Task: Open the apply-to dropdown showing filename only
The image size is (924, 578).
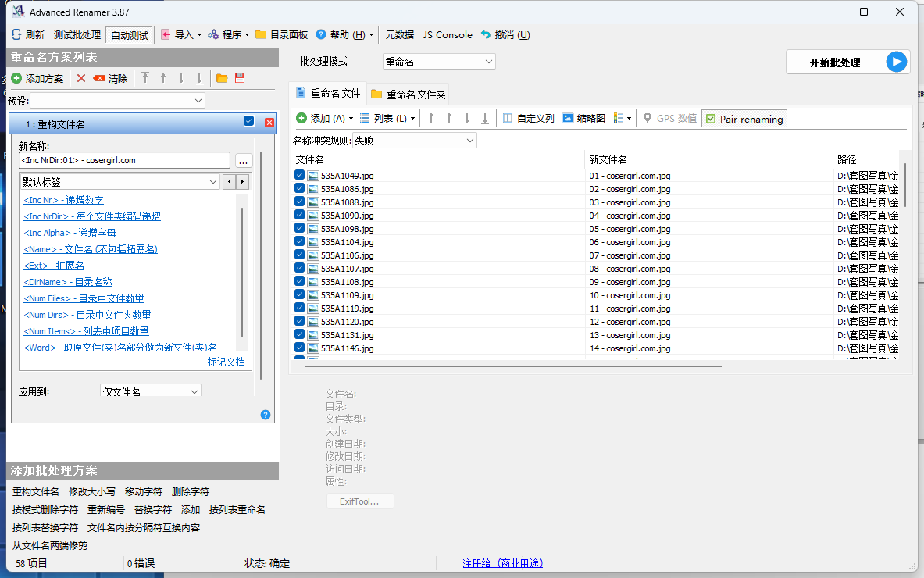Action: click(x=151, y=391)
